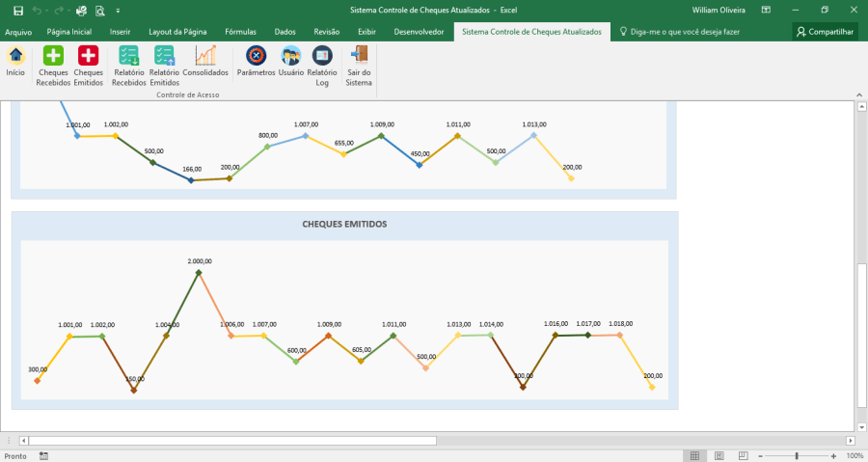Switch to Normal view icon
The image size is (868, 462).
pos(694,456)
